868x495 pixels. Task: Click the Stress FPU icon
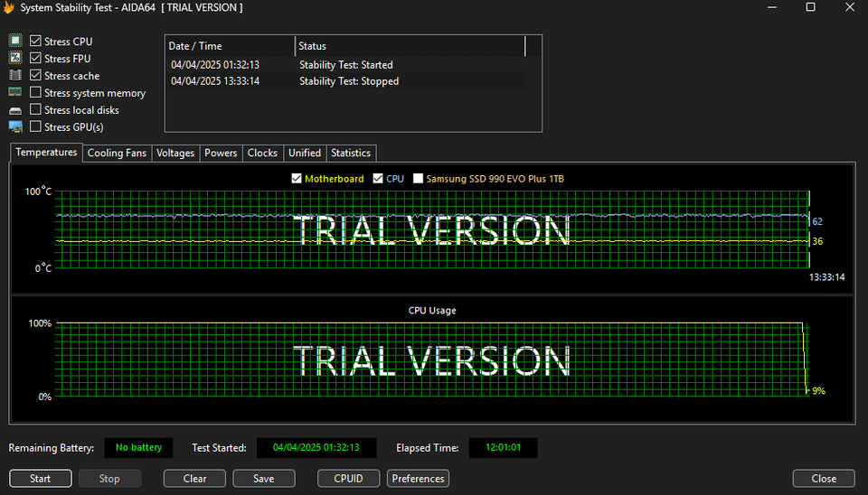click(15, 58)
